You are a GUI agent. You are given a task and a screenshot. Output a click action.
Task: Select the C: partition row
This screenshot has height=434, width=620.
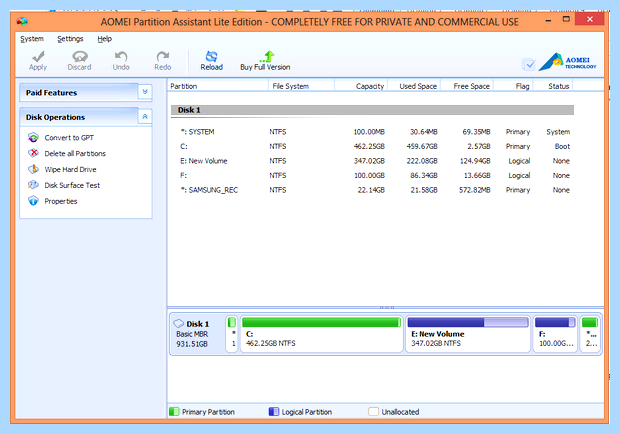[x=372, y=146]
